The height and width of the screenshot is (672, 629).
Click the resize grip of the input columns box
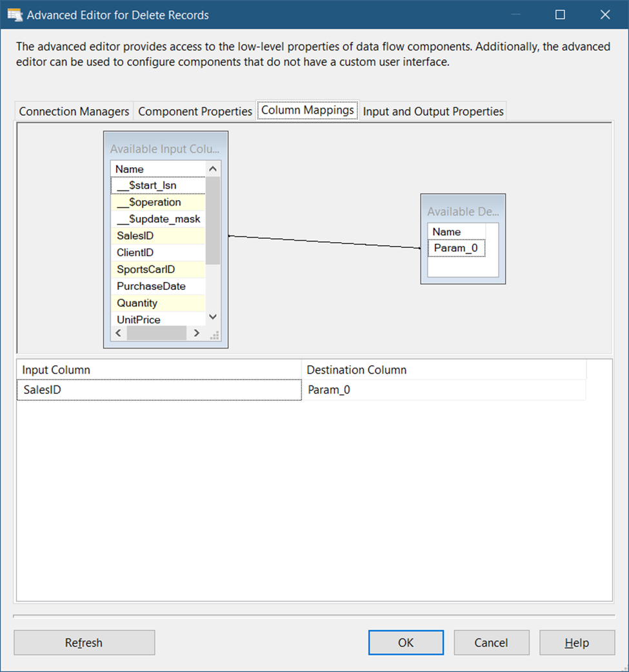pos(214,333)
